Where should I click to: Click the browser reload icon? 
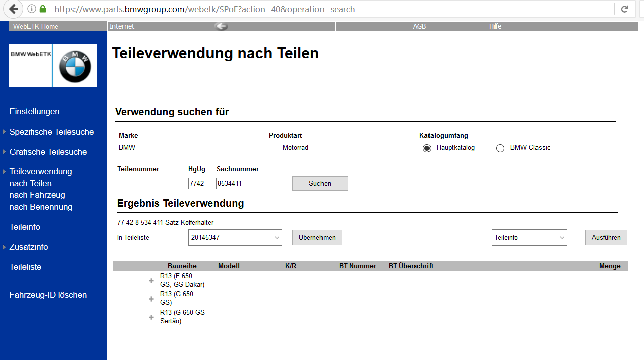point(624,9)
